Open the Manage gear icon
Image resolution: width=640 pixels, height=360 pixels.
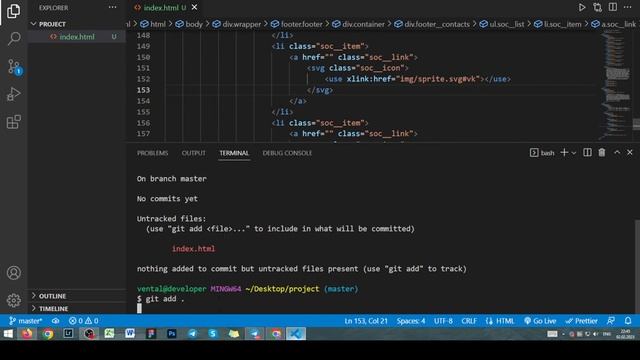[x=13, y=300]
